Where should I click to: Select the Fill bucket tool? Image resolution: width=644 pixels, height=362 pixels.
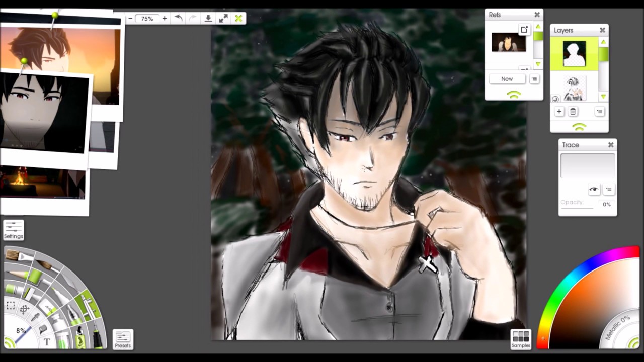coord(43,330)
